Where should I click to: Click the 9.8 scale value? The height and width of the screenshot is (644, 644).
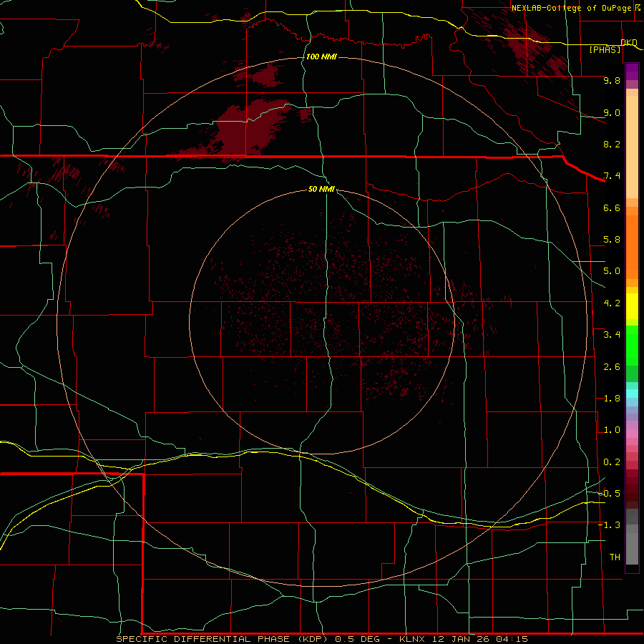612,80
